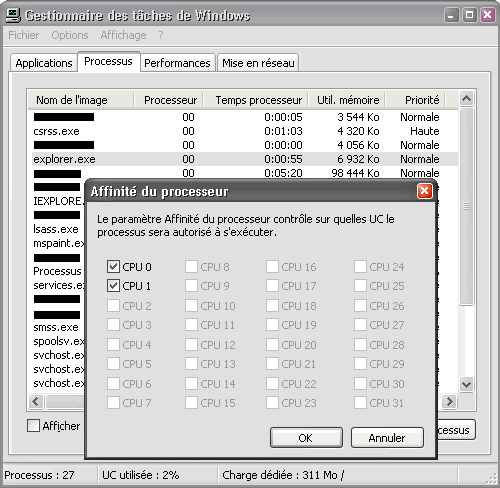Sort by Nom de l'image column header
The height and width of the screenshot is (488, 500).
80,100
